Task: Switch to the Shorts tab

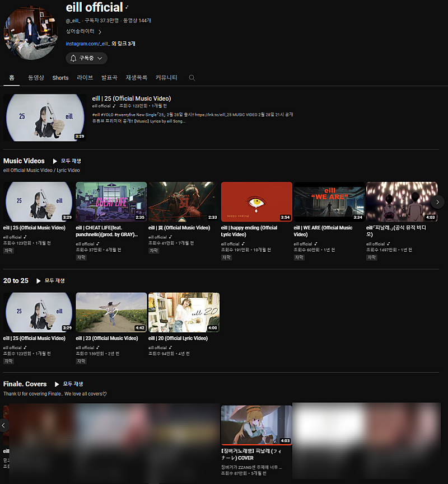Action: [60, 78]
